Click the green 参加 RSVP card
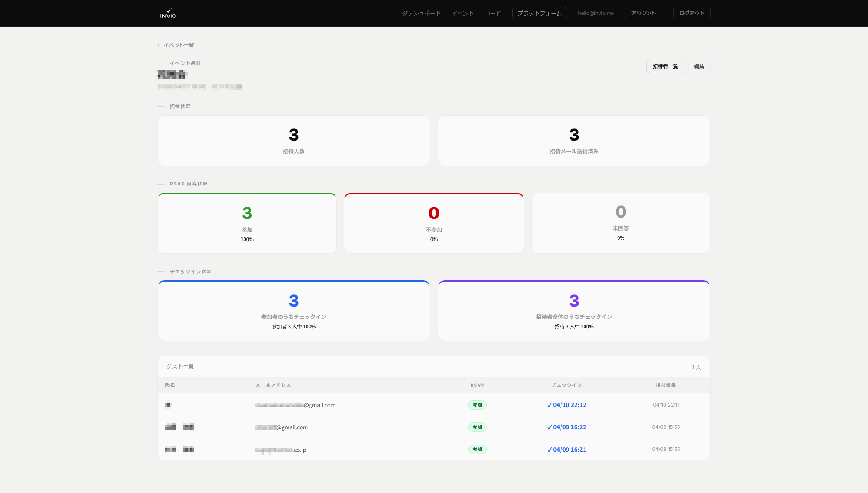Screen dimensions: 868x493 point(247,223)
